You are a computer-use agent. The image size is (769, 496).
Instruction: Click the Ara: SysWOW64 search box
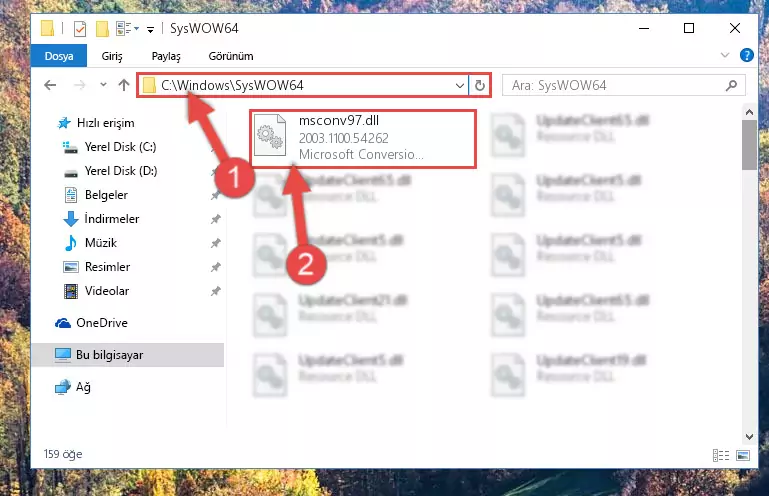click(623, 85)
